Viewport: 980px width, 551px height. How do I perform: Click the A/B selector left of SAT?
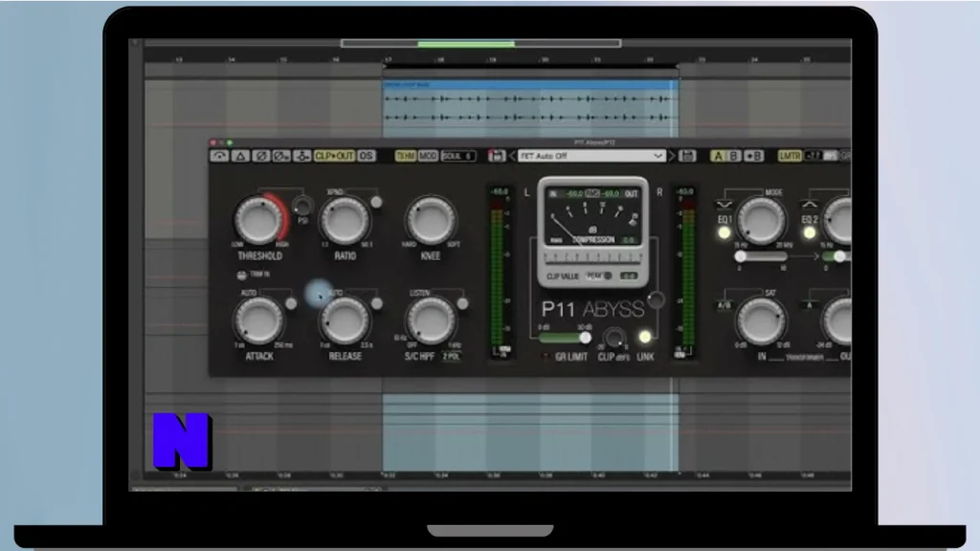[724, 305]
